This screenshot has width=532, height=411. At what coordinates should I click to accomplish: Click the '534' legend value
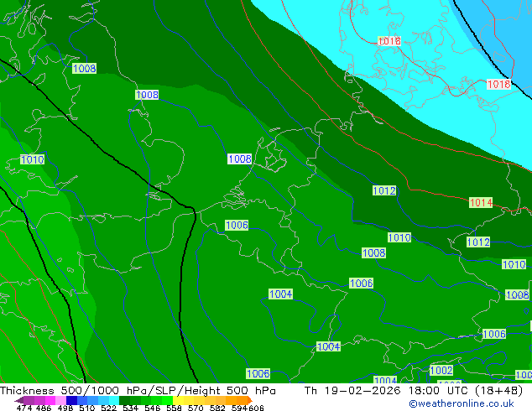pos(130,408)
